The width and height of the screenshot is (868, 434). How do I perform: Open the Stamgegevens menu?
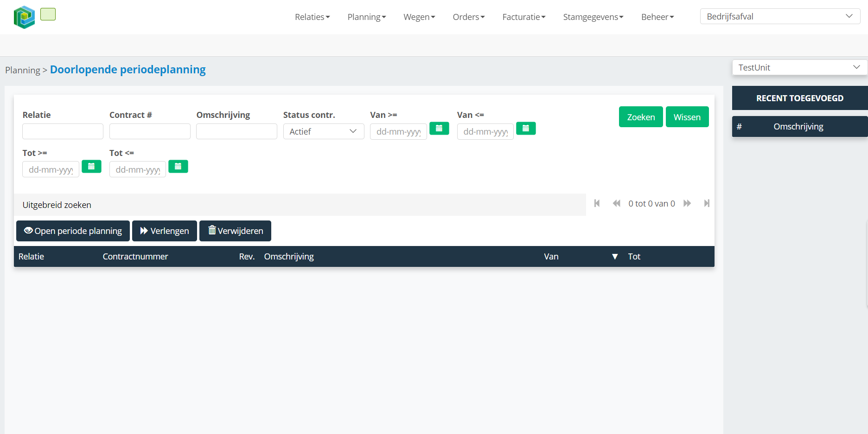point(593,17)
